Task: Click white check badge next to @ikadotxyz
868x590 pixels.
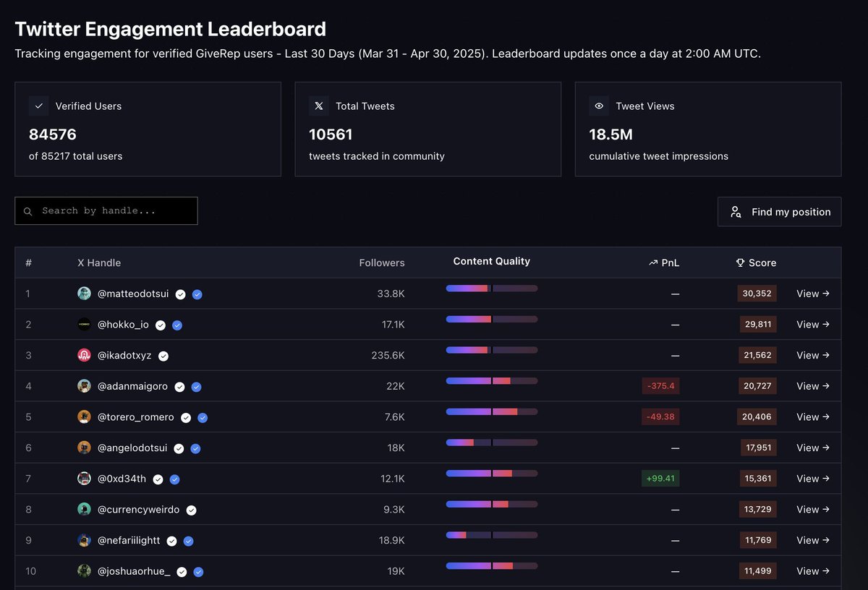Action: click(x=163, y=356)
